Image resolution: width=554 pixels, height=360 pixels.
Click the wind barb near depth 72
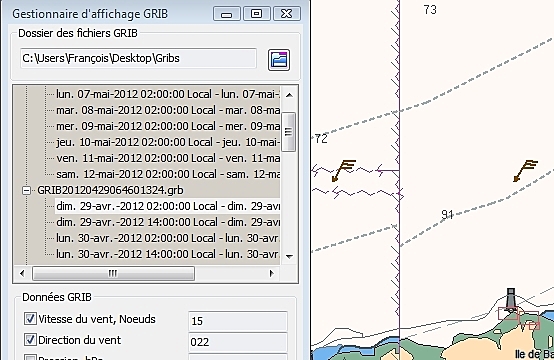coord(343,171)
